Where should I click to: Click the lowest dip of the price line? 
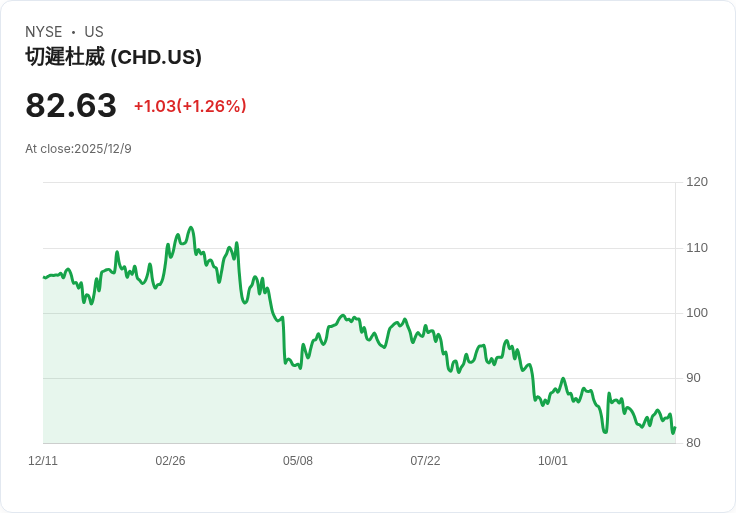click(x=605, y=432)
